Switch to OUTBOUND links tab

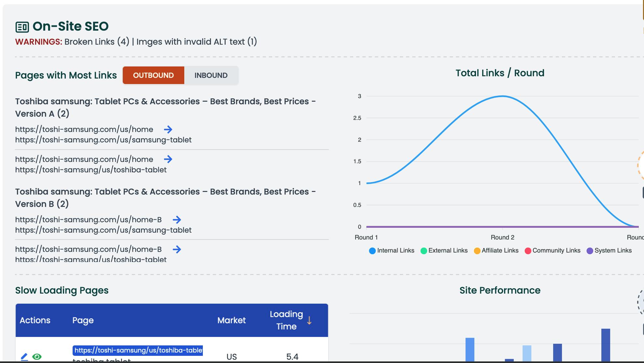pyautogui.click(x=153, y=75)
